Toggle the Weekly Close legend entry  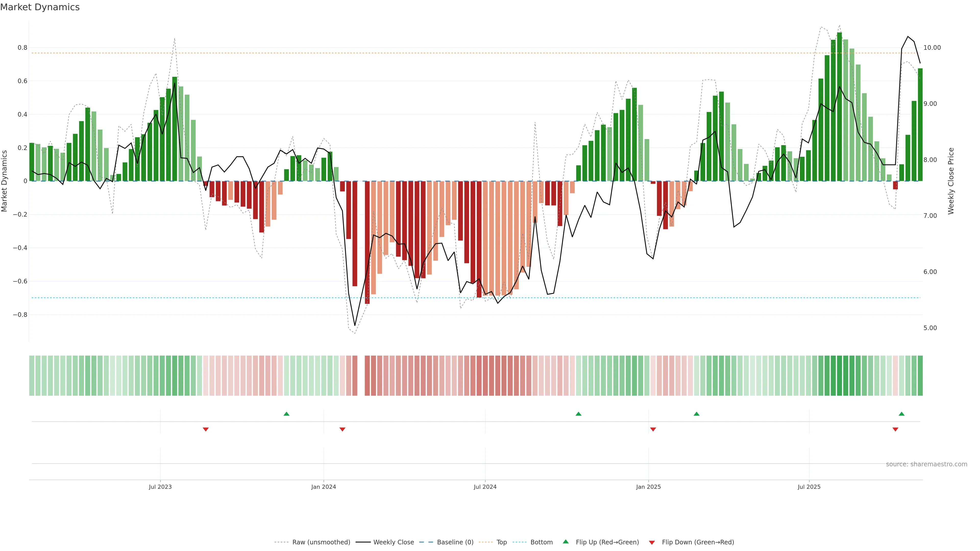coord(393,542)
